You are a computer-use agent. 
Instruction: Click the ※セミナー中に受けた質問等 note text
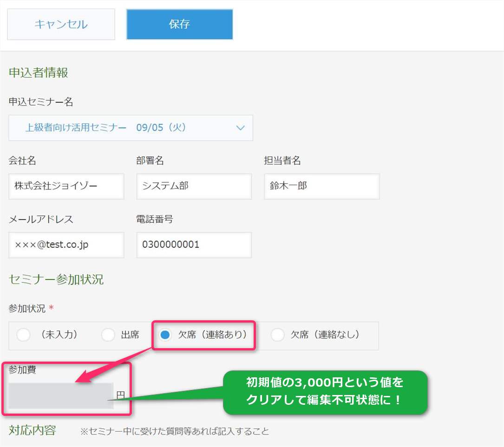tap(175, 431)
